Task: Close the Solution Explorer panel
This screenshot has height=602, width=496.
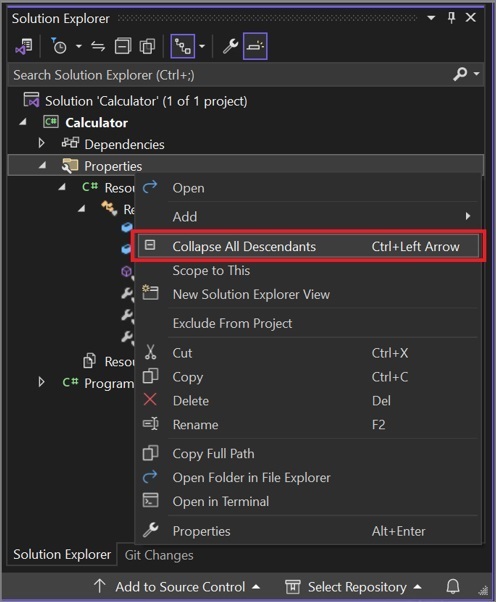Action: 471,18
